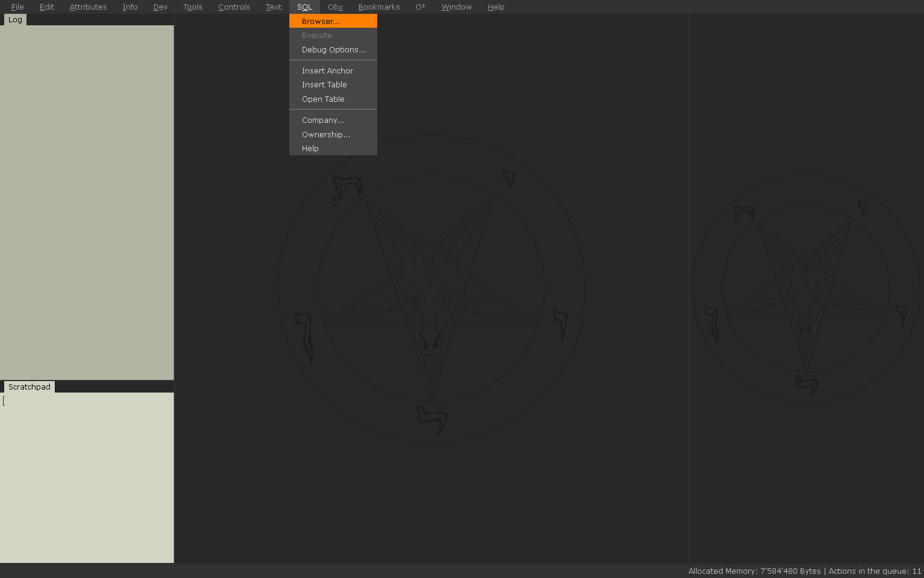924x578 pixels.
Task: Open the Obx menu
Action: [335, 7]
